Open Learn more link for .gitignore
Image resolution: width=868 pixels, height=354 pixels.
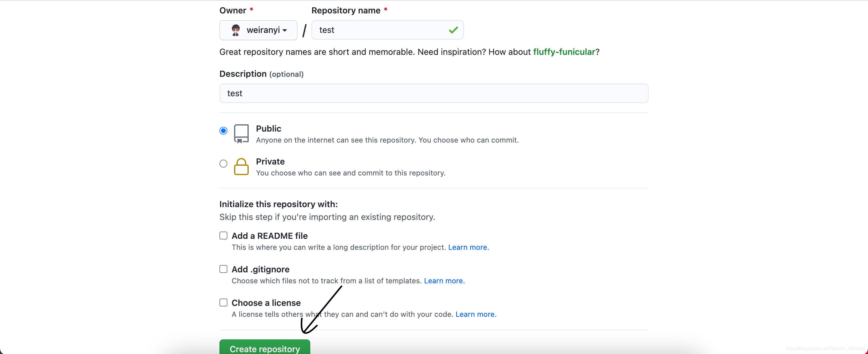[x=444, y=281]
